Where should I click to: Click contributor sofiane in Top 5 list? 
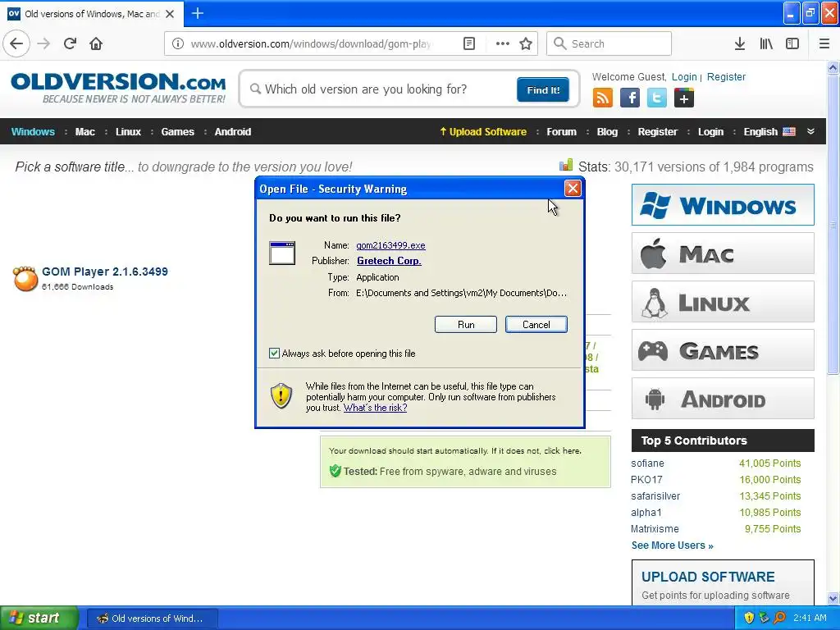coord(647,463)
